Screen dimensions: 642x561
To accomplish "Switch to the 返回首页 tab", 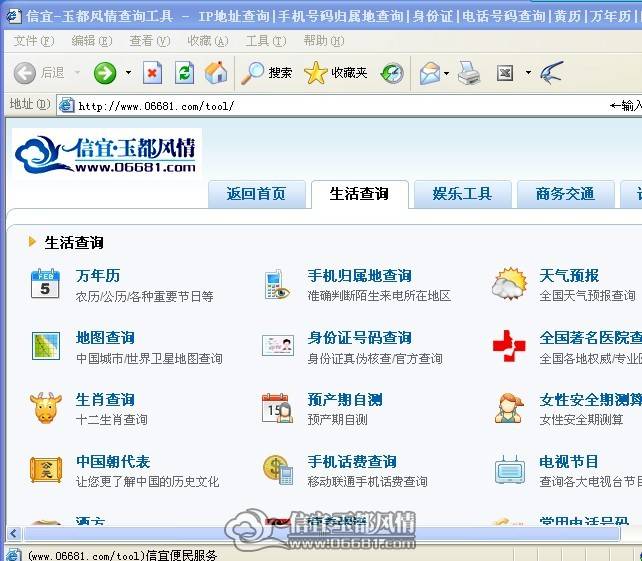I will [x=257, y=194].
